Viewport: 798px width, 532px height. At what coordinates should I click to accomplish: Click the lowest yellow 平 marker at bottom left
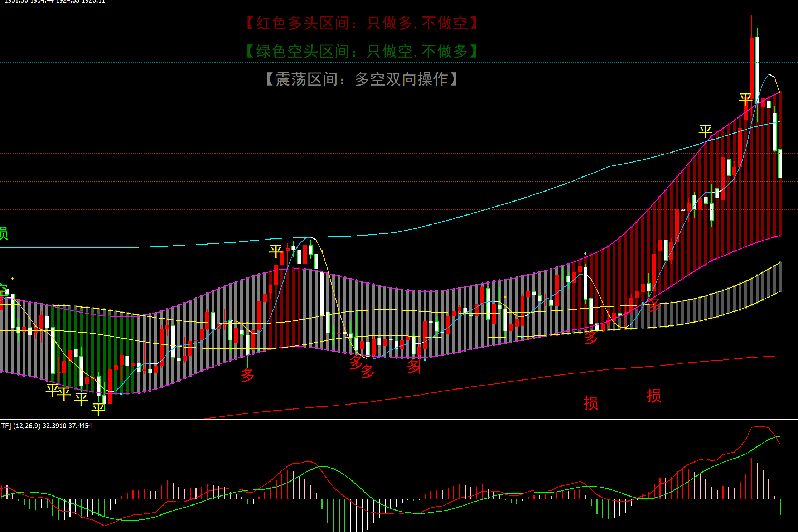tap(98, 409)
